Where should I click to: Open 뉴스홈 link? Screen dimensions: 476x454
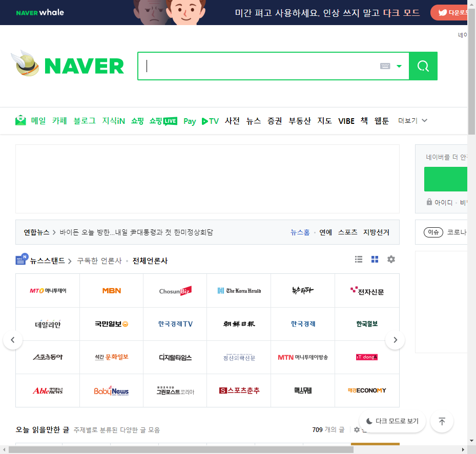tap(300, 232)
